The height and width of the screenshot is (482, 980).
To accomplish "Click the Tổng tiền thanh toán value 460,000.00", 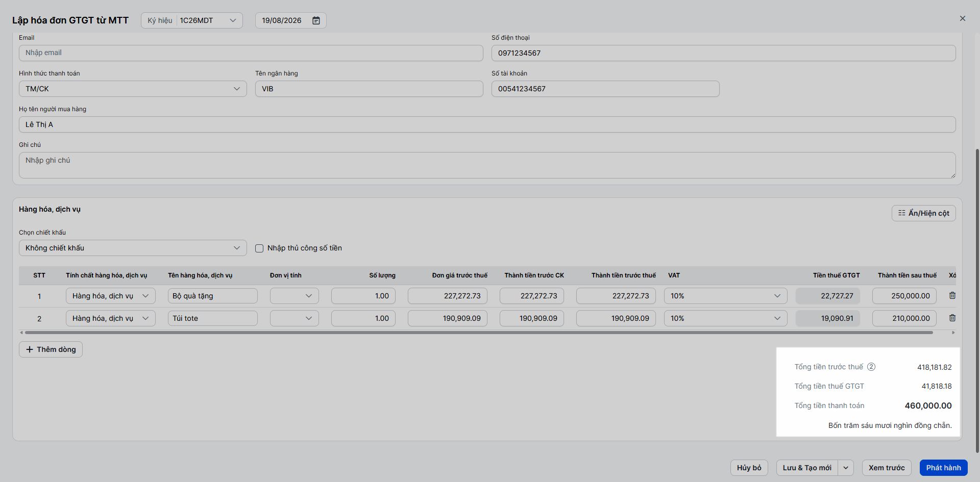I will click(928, 406).
